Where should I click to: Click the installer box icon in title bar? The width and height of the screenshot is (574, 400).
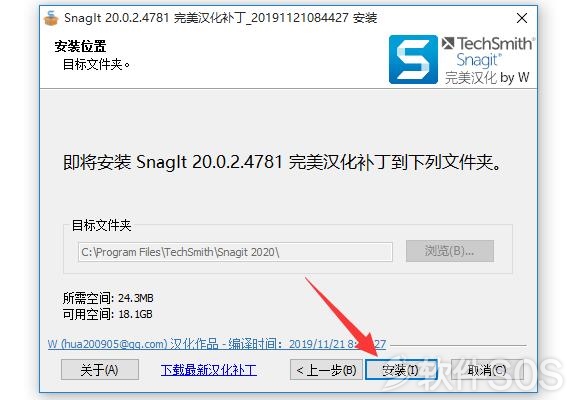[x=51, y=18]
